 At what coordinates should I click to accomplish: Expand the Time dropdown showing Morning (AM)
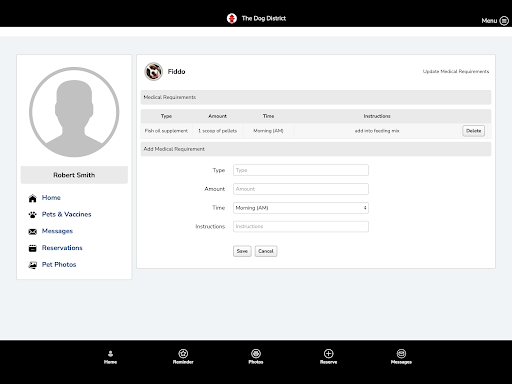pyautogui.click(x=301, y=208)
